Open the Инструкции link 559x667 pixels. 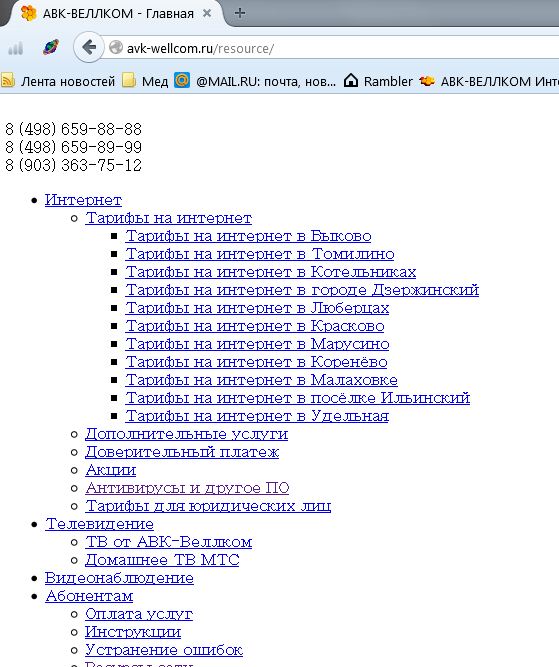(133, 632)
